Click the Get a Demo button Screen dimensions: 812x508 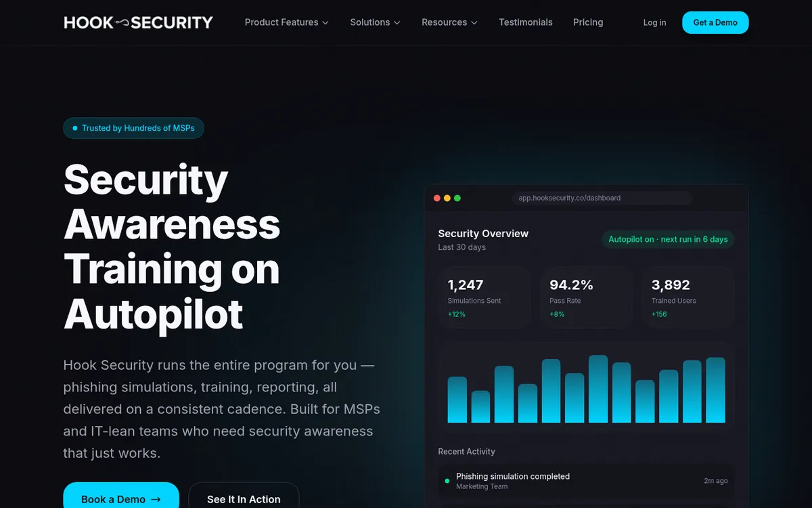(715, 22)
